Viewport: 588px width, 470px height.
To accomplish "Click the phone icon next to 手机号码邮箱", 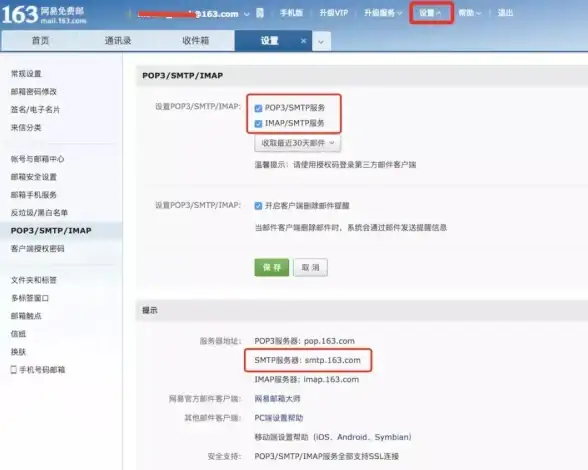I will point(14,370).
